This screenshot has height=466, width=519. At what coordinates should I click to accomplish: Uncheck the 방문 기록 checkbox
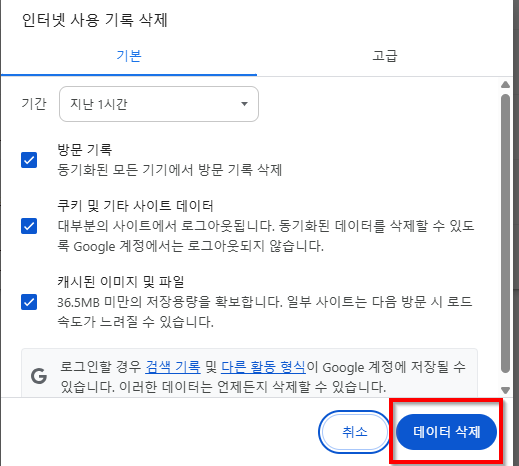pyautogui.click(x=29, y=160)
